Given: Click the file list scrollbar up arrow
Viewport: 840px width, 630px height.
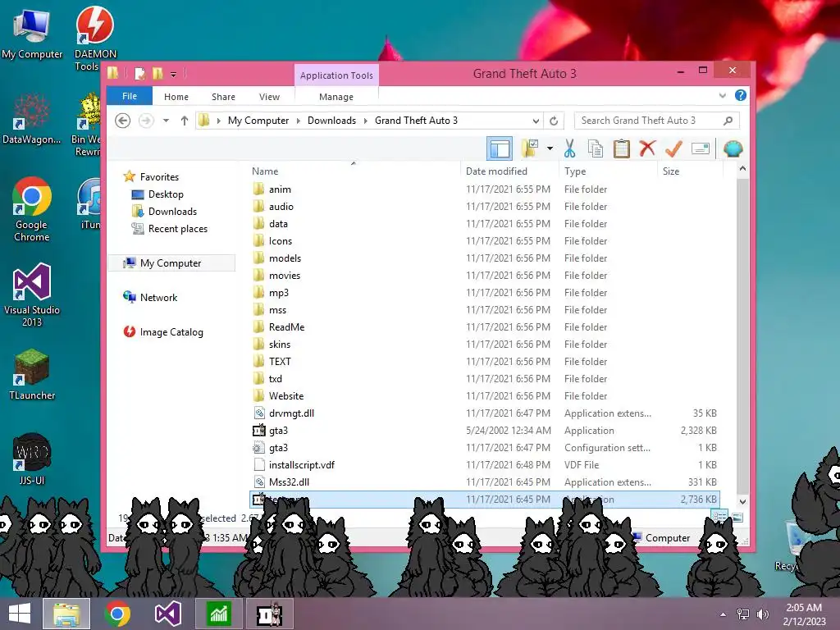Looking at the screenshot, I should coord(742,169).
